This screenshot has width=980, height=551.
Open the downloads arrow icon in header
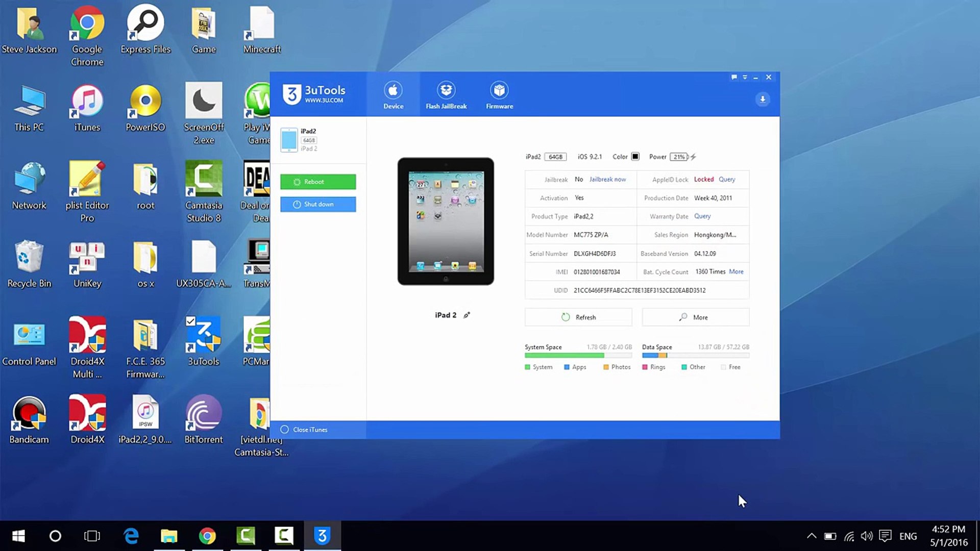pos(763,99)
